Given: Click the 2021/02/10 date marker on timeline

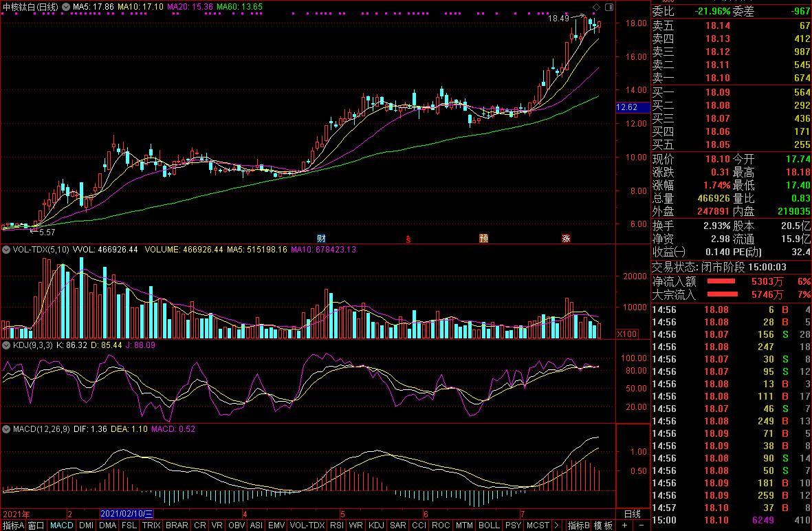Looking at the screenshot, I should pyautogui.click(x=127, y=514).
